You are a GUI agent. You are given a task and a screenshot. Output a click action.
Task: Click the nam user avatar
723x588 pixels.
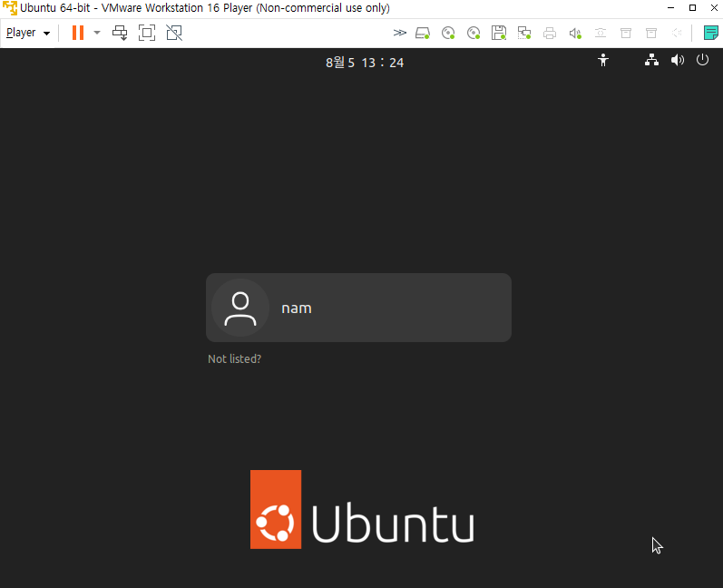tap(240, 308)
